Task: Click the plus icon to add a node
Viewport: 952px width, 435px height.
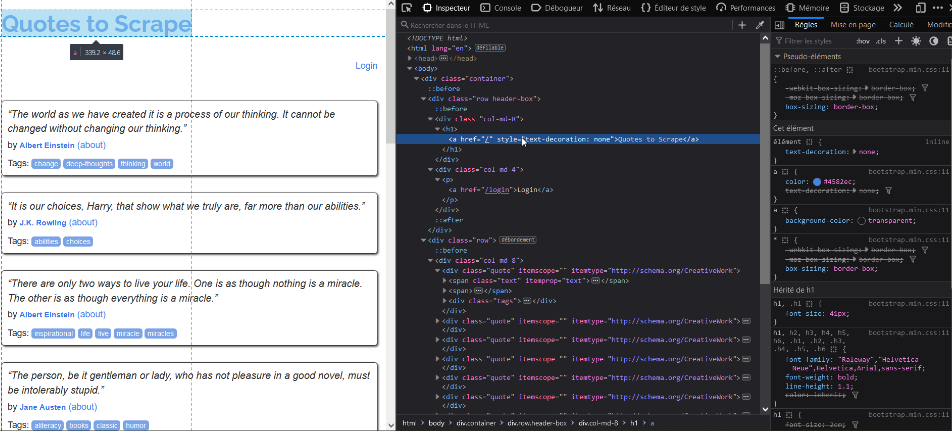Action: (742, 25)
